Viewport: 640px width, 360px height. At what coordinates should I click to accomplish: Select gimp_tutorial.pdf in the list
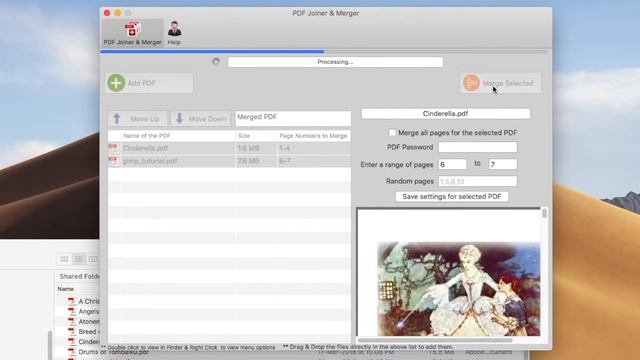pyautogui.click(x=150, y=161)
